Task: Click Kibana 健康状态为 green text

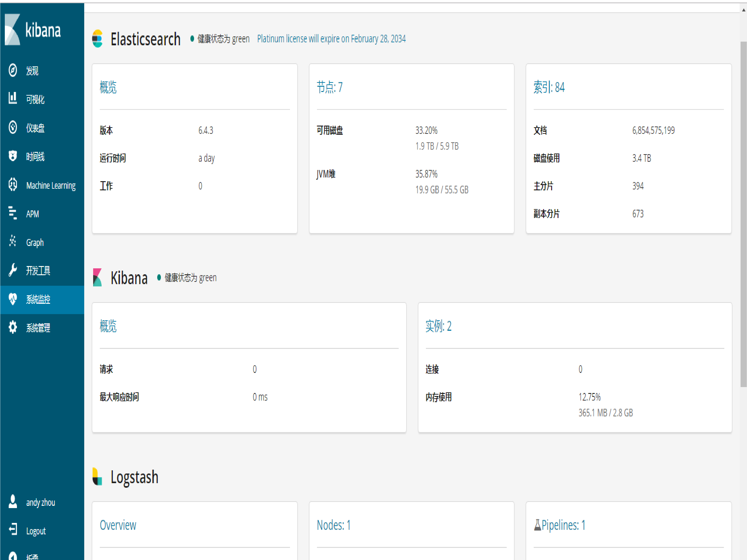Action: [190, 278]
